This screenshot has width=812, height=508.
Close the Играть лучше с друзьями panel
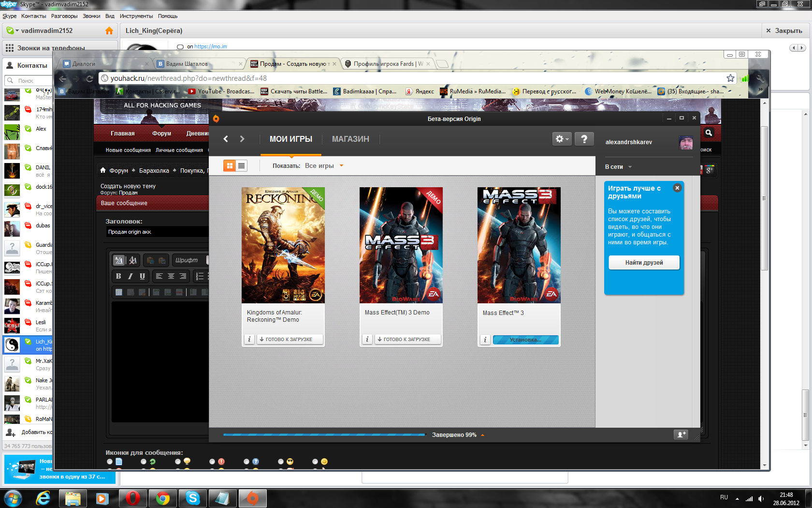click(677, 188)
